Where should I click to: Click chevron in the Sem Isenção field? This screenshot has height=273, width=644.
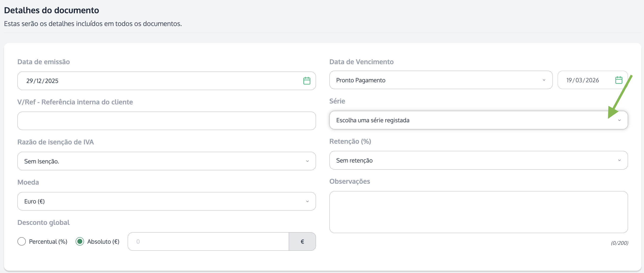tap(307, 161)
